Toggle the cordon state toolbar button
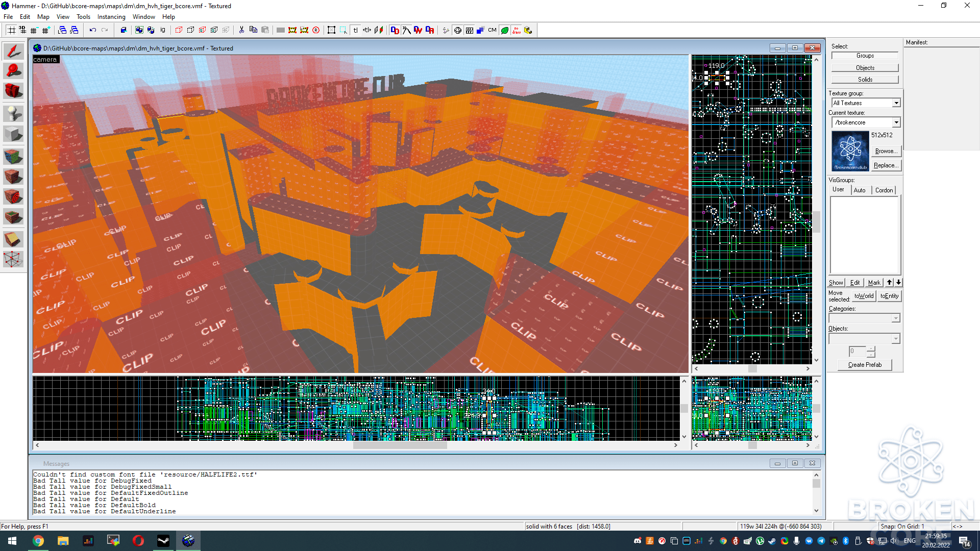The height and width of the screenshot is (551, 980). click(x=292, y=30)
